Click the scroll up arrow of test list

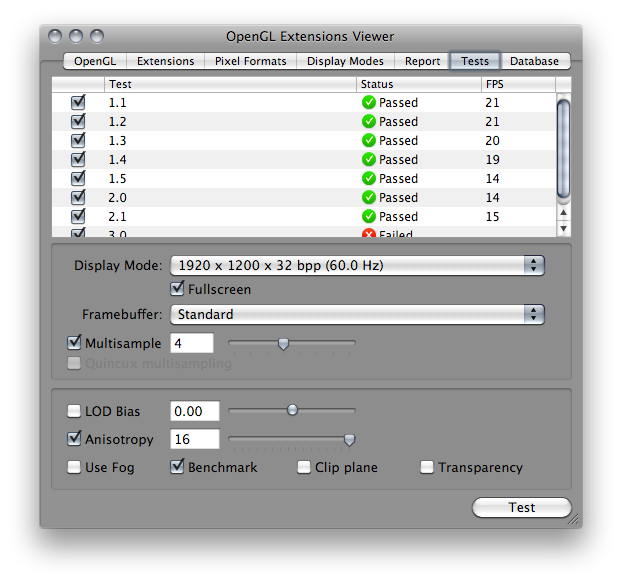[x=563, y=213]
